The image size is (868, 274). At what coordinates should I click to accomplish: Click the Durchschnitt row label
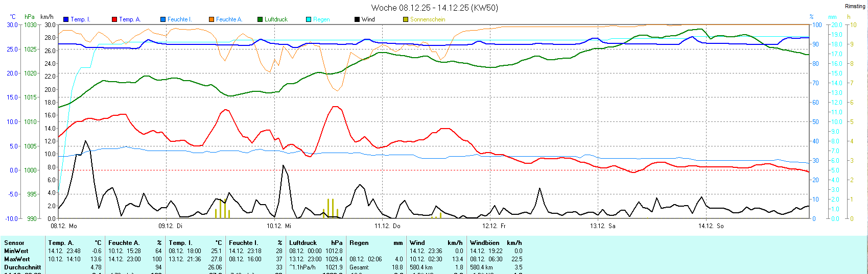(x=22, y=267)
